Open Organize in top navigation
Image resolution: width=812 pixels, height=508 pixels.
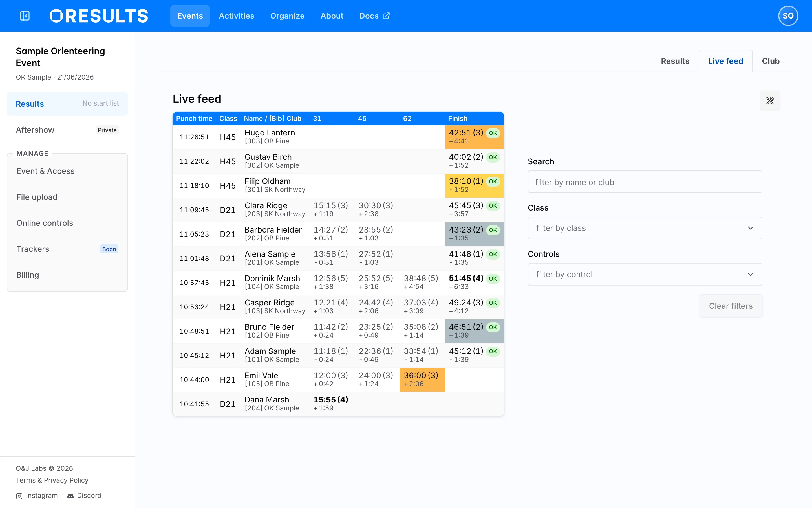pos(287,16)
